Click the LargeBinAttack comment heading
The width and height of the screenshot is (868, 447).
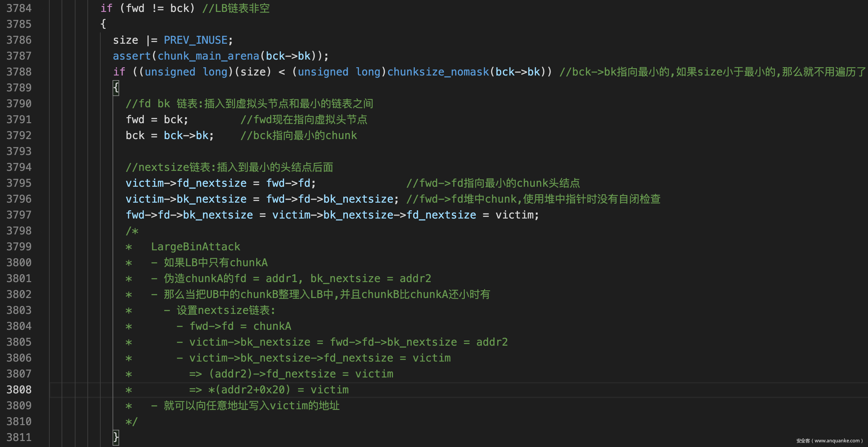tap(195, 247)
